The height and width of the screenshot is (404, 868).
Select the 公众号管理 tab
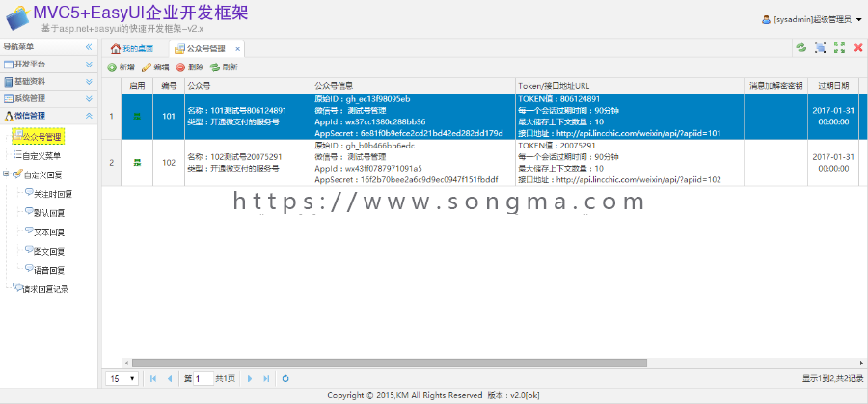coord(206,49)
